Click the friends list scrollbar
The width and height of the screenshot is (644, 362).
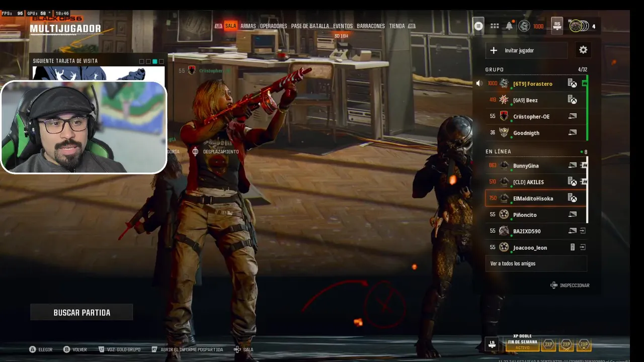coord(587,190)
